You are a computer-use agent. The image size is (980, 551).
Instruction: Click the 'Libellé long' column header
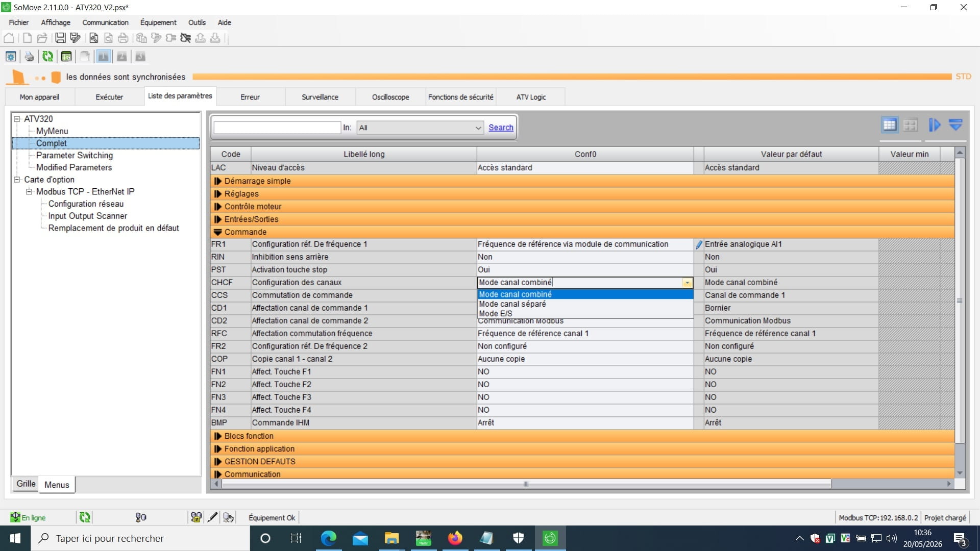coord(364,154)
